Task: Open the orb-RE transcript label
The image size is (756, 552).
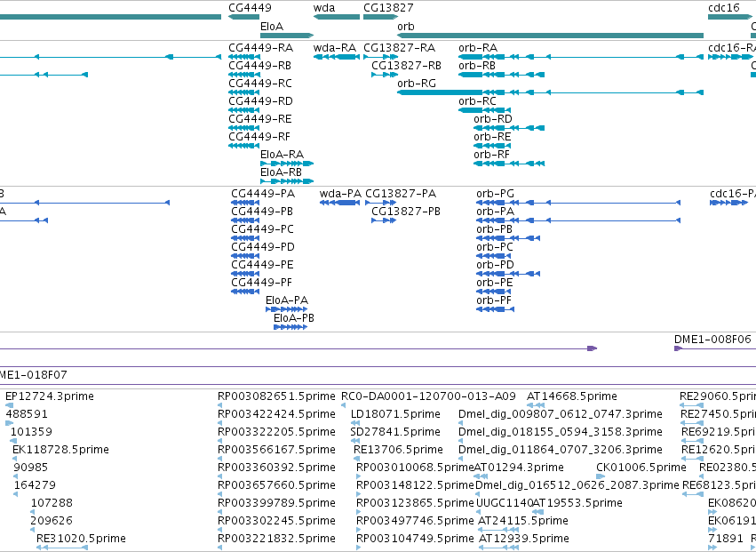Action: pyautogui.click(x=492, y=137)
